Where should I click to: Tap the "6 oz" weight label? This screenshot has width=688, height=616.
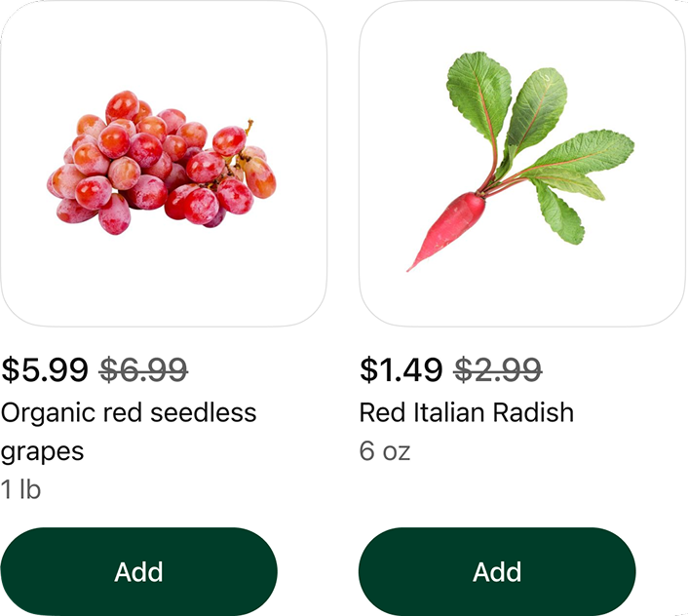385,452
